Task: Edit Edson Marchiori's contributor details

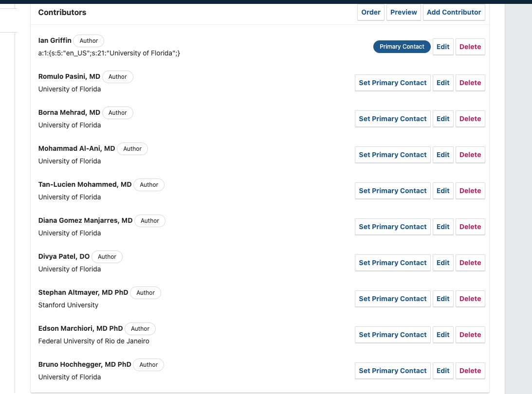Action: tap(443, 335)
